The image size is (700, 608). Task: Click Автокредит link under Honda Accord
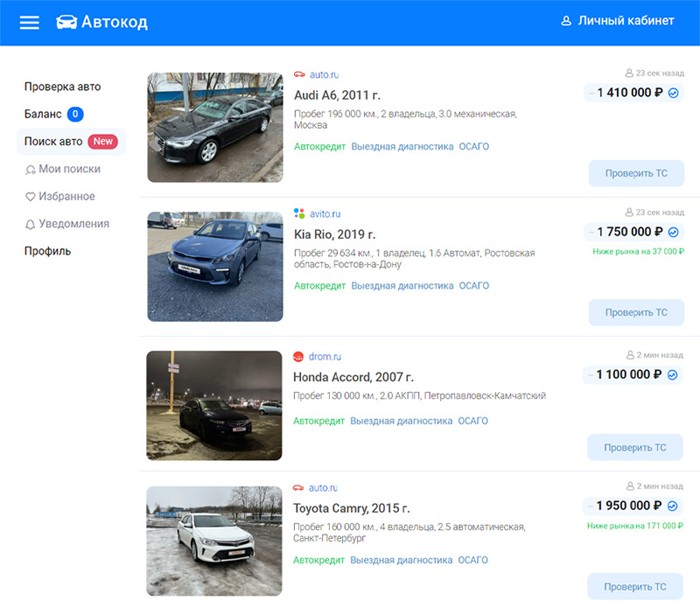point(318,421)
